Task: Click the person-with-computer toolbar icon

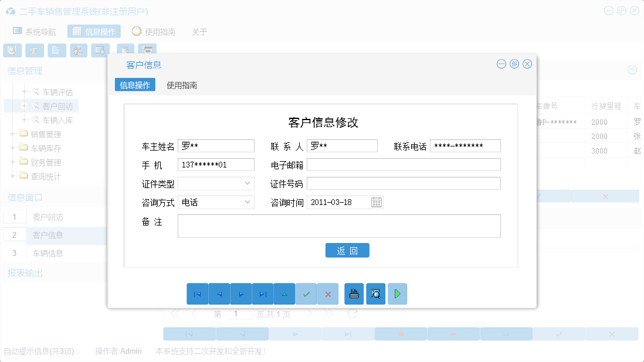Action: click(78, 50)
